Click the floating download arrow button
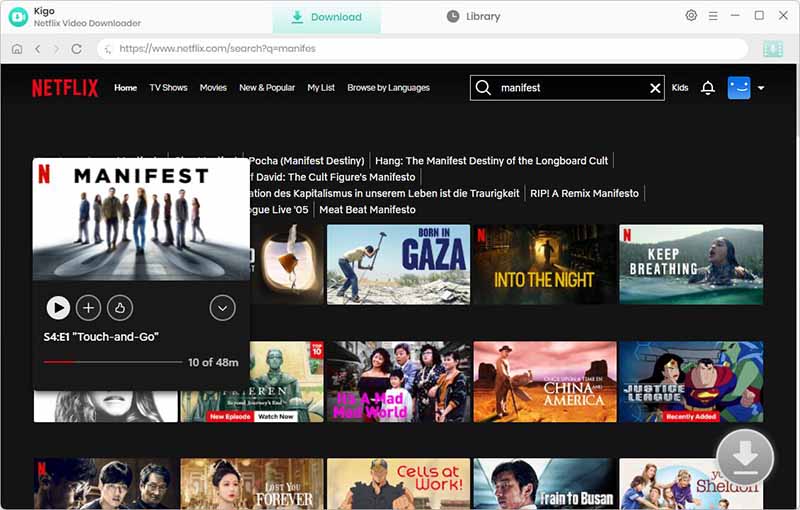 745,457
